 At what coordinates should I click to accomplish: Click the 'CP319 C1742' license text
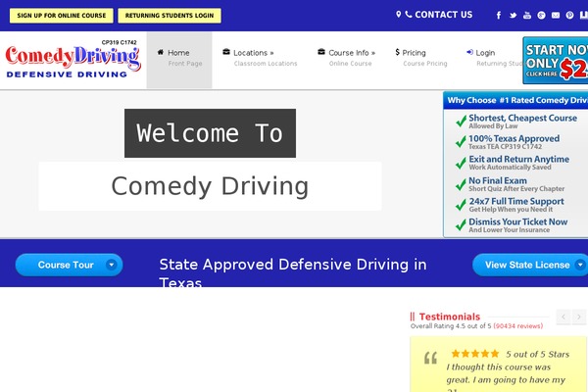coord(120,42)
